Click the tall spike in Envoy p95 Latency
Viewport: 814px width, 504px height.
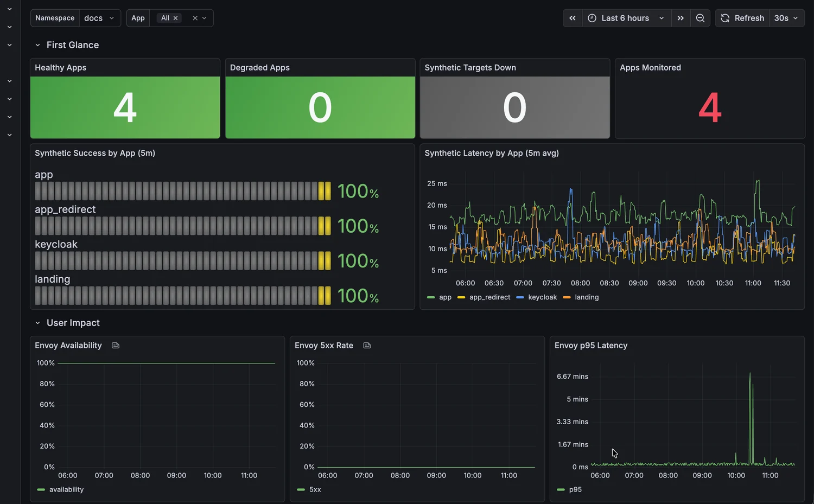tap(750, 418)
